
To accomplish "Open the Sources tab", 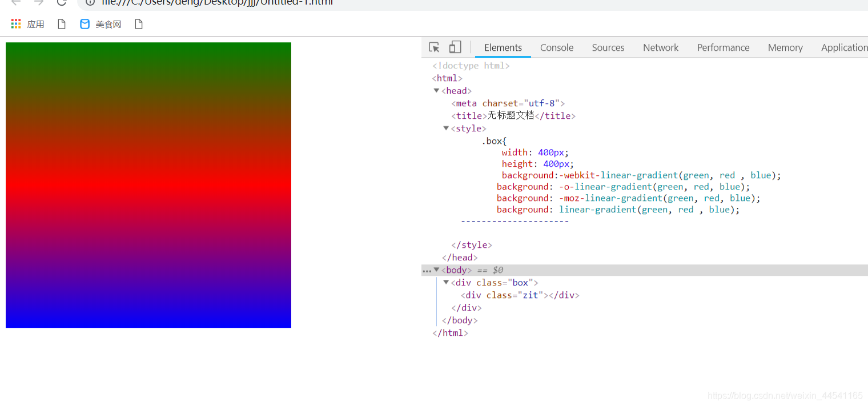I will tap(608, 47).
